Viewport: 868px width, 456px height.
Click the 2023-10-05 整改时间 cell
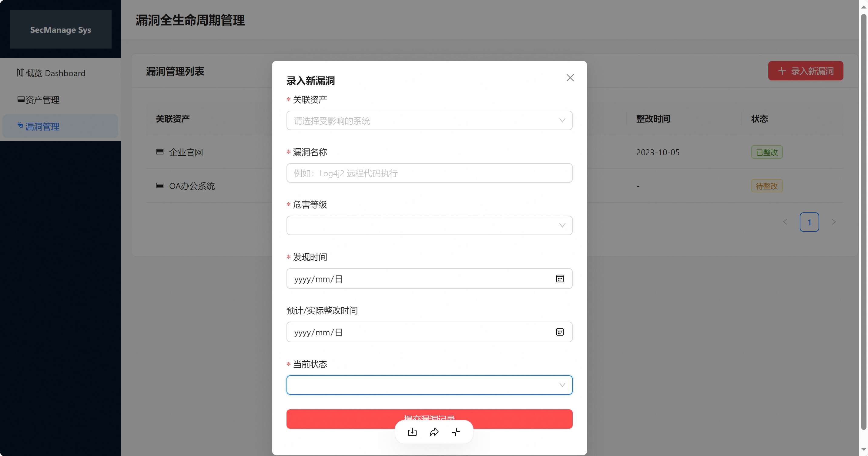pos(657,152)
